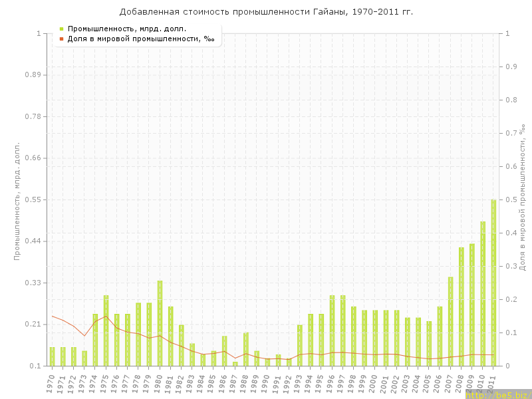Click the 1970 label on the x-axis
This screenshot has width=532, height=399.
click(51, 382)
